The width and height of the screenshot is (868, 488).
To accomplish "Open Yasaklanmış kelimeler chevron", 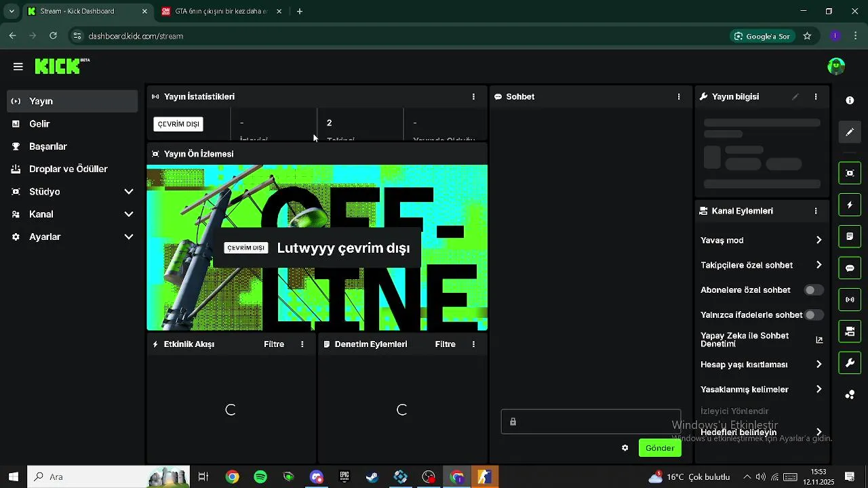I will click(x=818, y=390).
